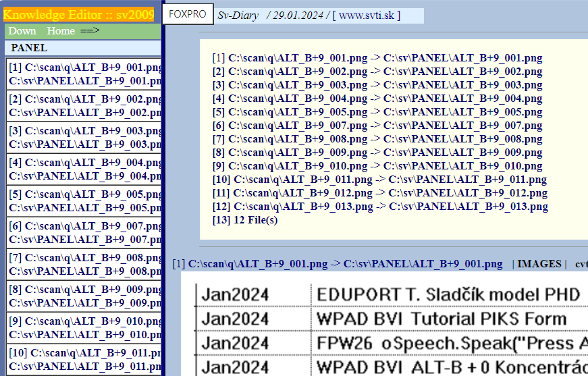Click main list line [6] ALT_B+9_007.png
The image size is (588, 376).
(377, 126)
